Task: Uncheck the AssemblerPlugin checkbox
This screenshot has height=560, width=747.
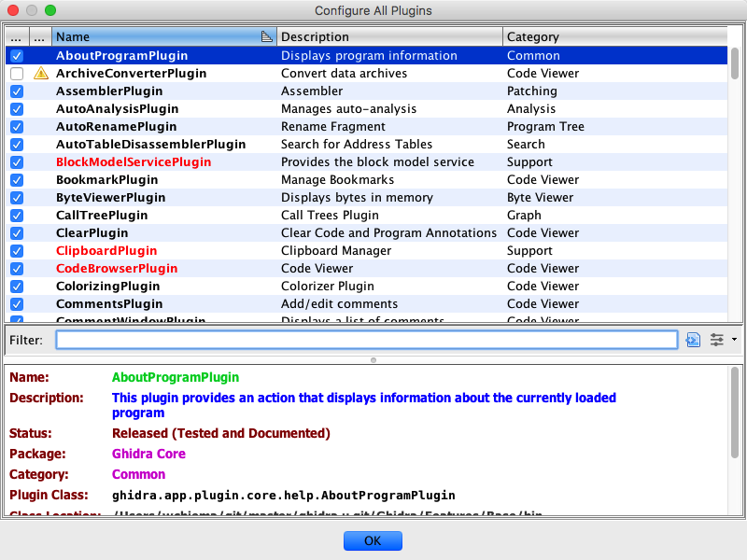Action: tap(17, 91)
